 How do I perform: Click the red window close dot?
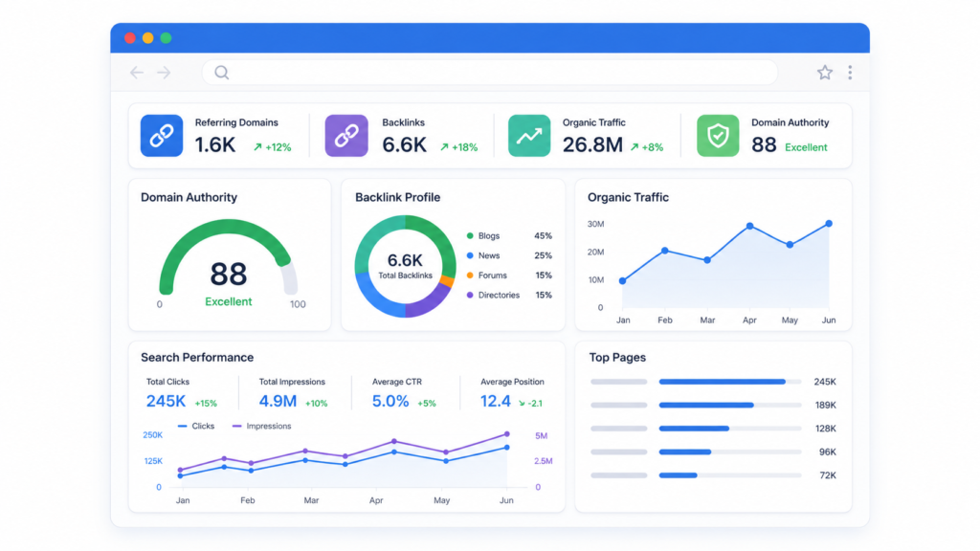[130, 38]
